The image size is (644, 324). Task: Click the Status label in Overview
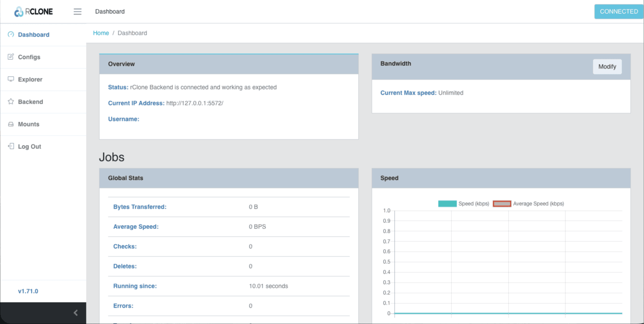118,87
